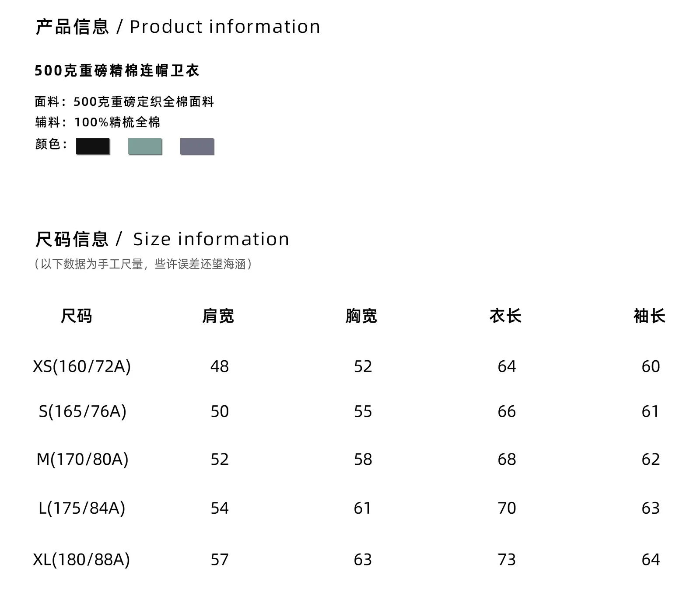Click the 衣长 column header
The image size is (700, 592).
point(505,316)
